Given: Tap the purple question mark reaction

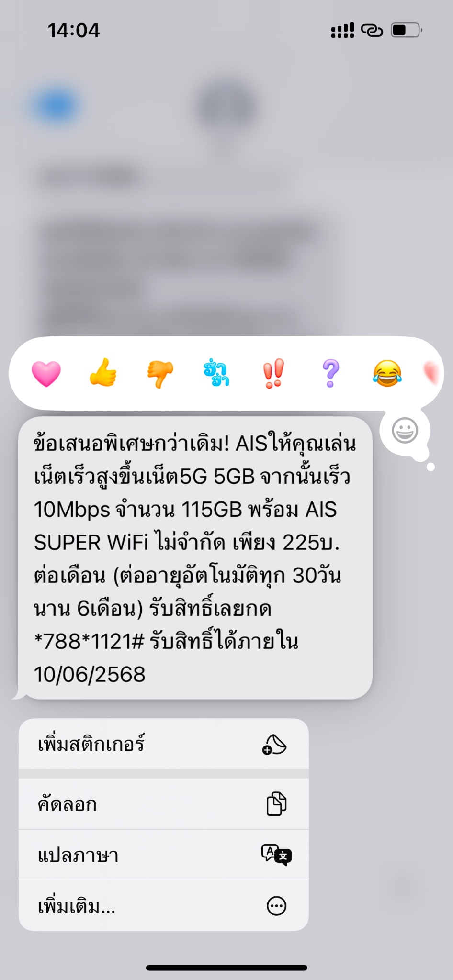Looking at the screenshot, I should (x=330, y=373).
